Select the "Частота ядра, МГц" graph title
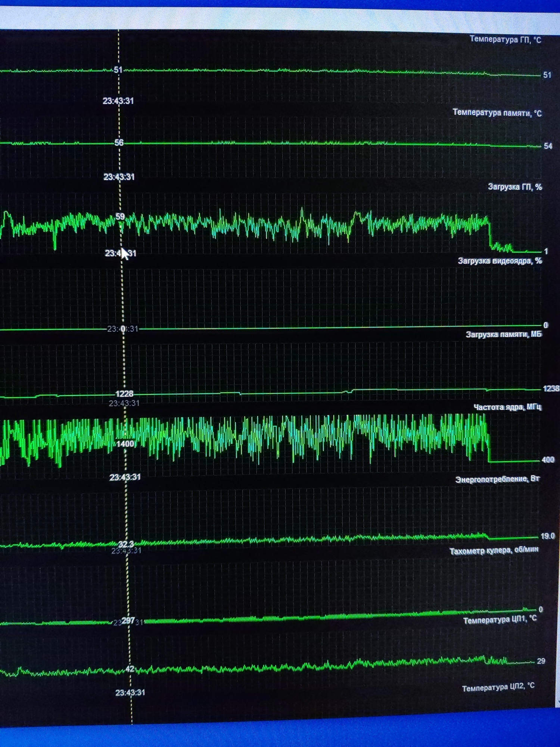560x747 pixels. (507, 407)
